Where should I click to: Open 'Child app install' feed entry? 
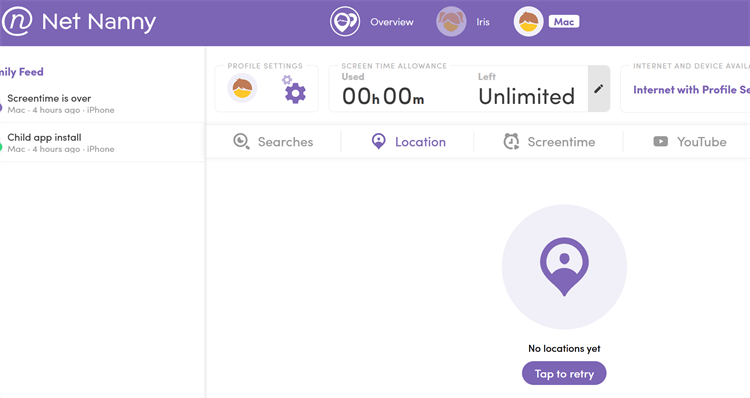pyautogui.click(x=102, y=143)
